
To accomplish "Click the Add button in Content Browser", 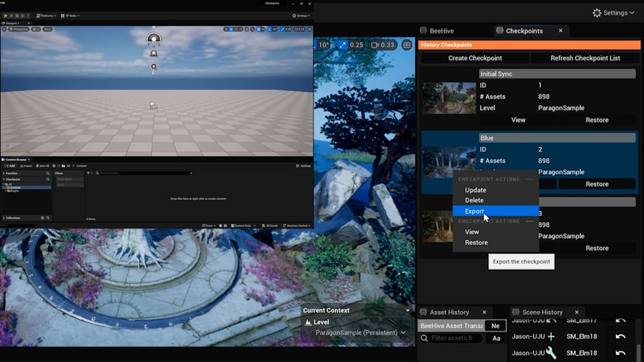I will (x=10, y=166).
